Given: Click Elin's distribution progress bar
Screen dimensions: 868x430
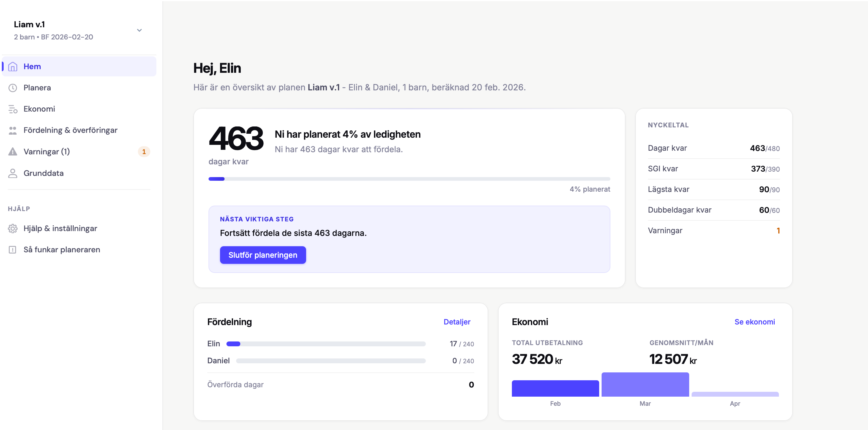Looking at the screenshot, I should [x=326, y=344].
